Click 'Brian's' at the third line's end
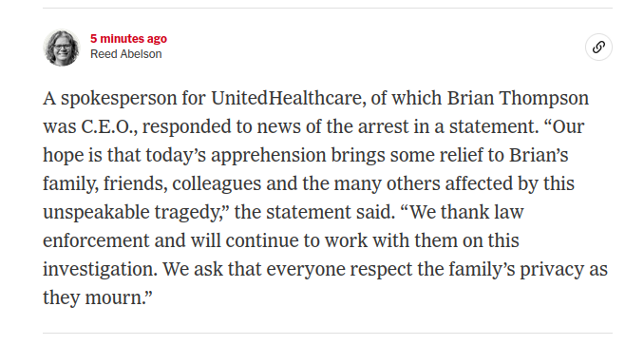 pos(539,155)
